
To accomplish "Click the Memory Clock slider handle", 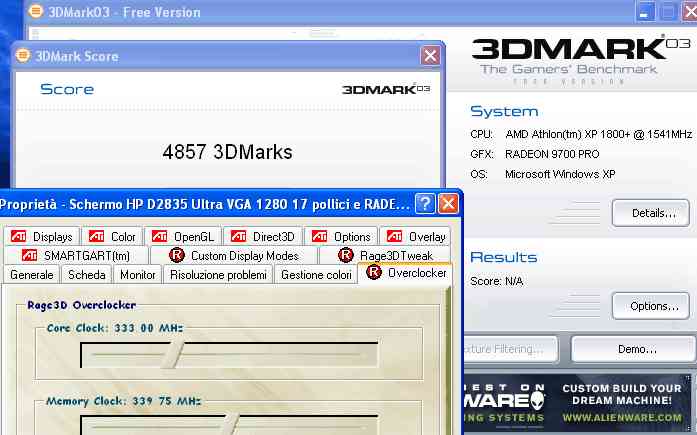I will pyautogui.click(x=230, y=424).
